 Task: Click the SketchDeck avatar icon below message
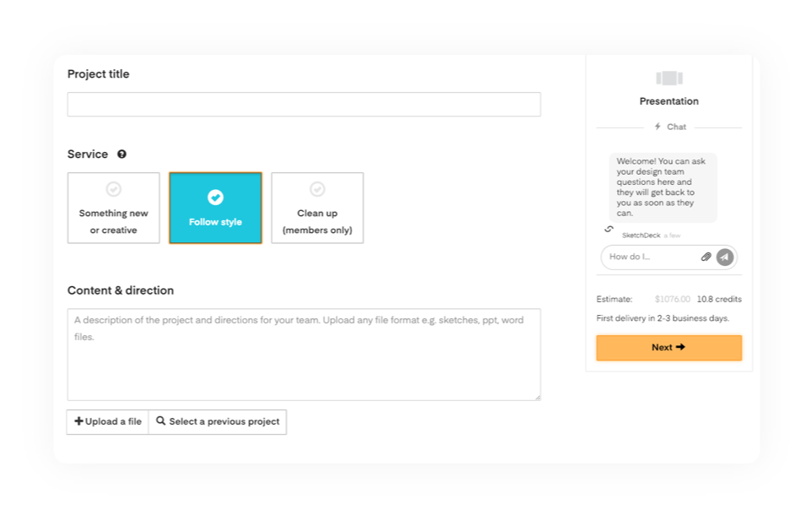coord(609,229)
